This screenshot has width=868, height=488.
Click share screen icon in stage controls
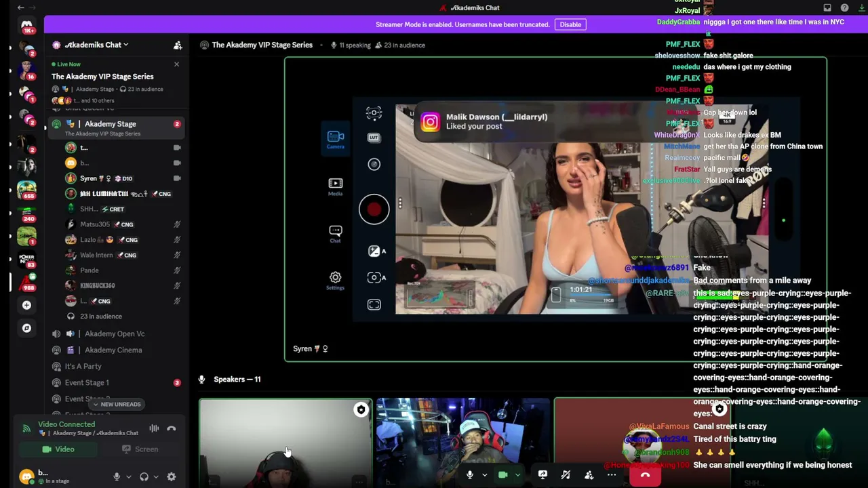[542, 475]
